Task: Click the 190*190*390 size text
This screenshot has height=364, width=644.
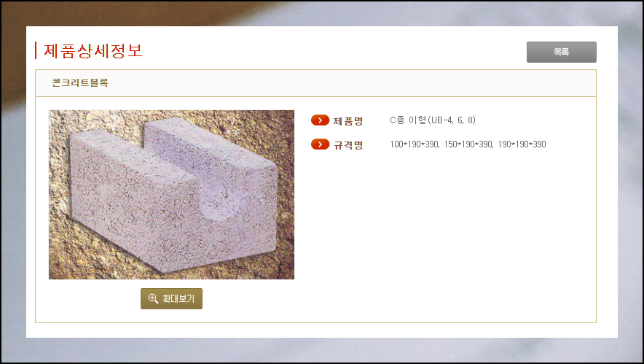Action: coord(522,144)
